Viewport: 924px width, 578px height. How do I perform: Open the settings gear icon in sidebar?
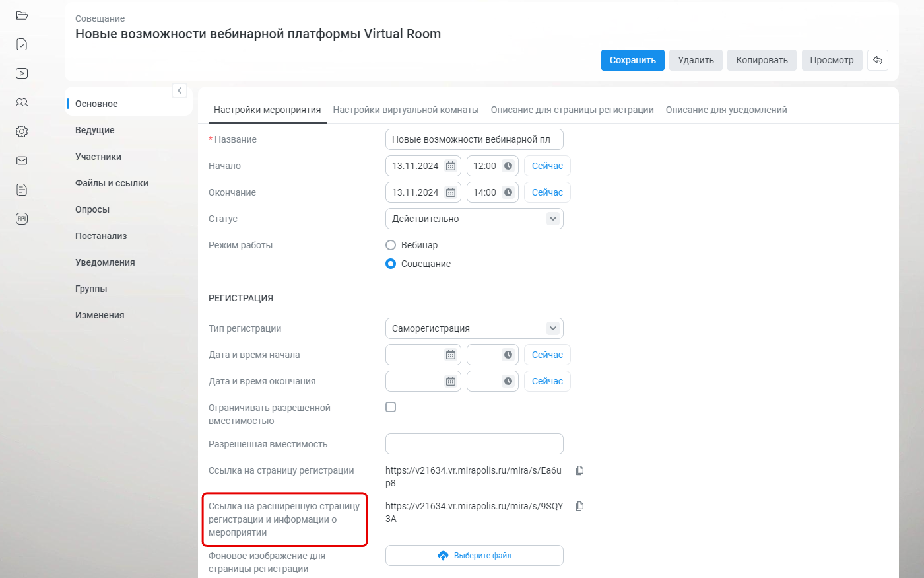22,131
